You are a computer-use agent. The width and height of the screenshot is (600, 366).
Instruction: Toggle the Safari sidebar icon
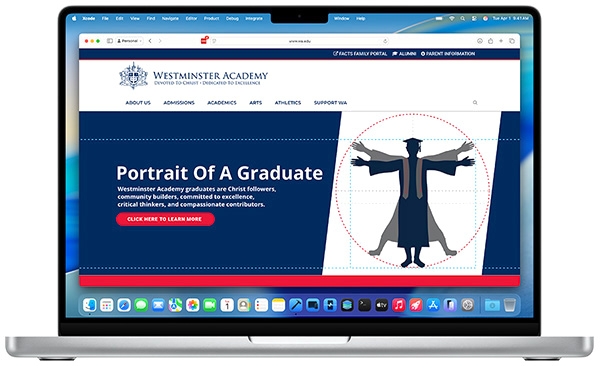[110, 41]
